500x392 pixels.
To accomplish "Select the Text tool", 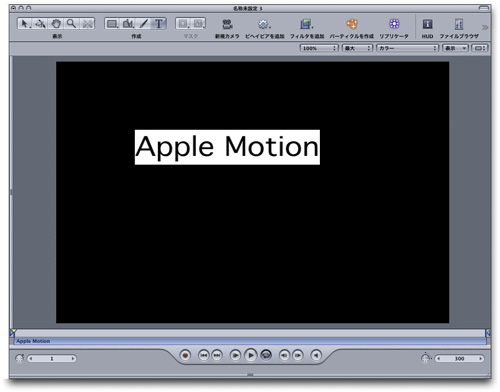I will pos(159,24).
